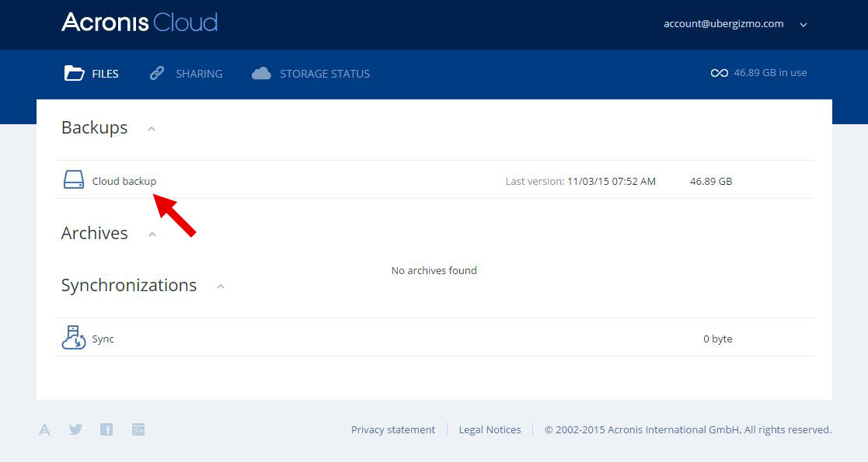Image resolution: width=868 pixels, height=462 pixels.
Task: Collapse the Archives section chevron
Action: pyautogui.click(x=152, y=234)
